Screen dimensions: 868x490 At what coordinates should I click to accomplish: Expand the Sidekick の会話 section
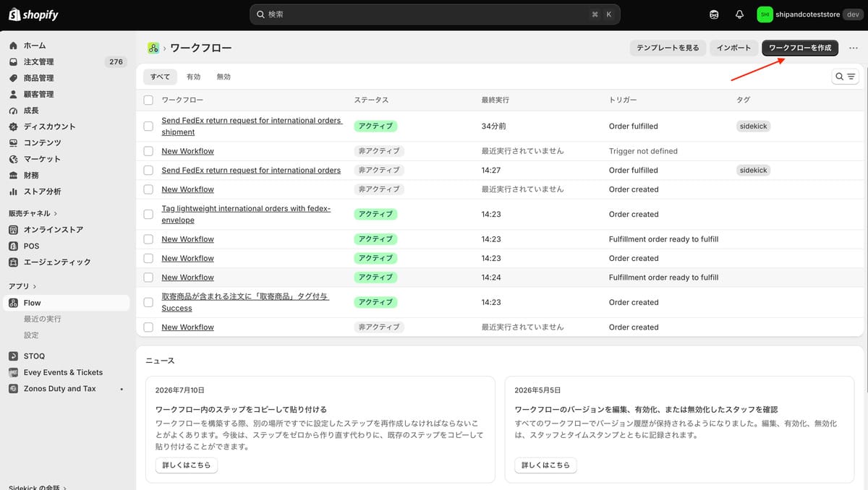click(38, 487)
